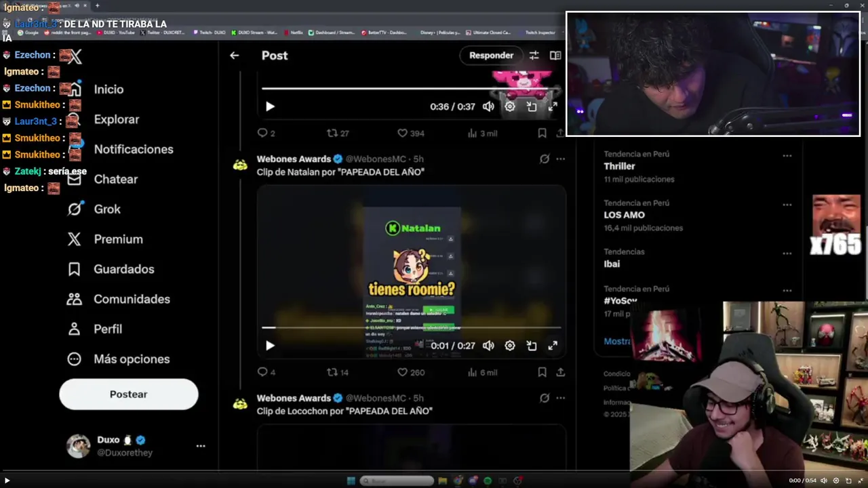The width and height of the screenshot is (868, 488).
Task: Click the Responder button
Action: [491, 56]
